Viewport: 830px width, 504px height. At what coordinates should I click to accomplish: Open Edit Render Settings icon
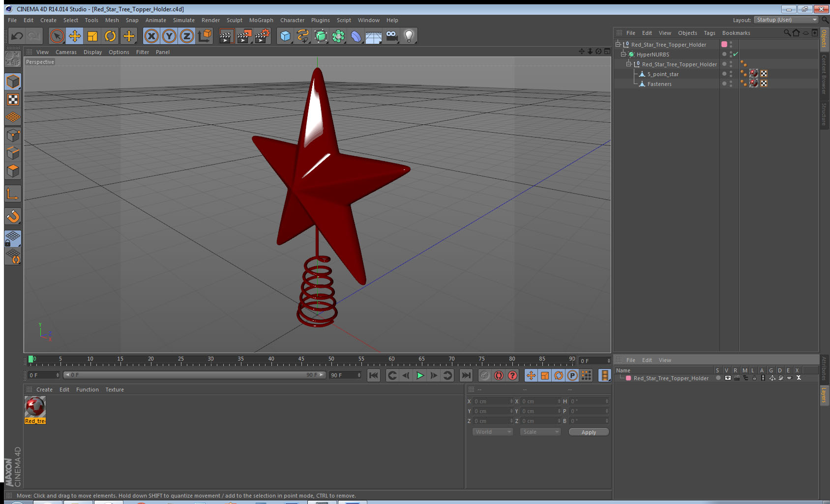pyautogui.click(x=263, y=36)
